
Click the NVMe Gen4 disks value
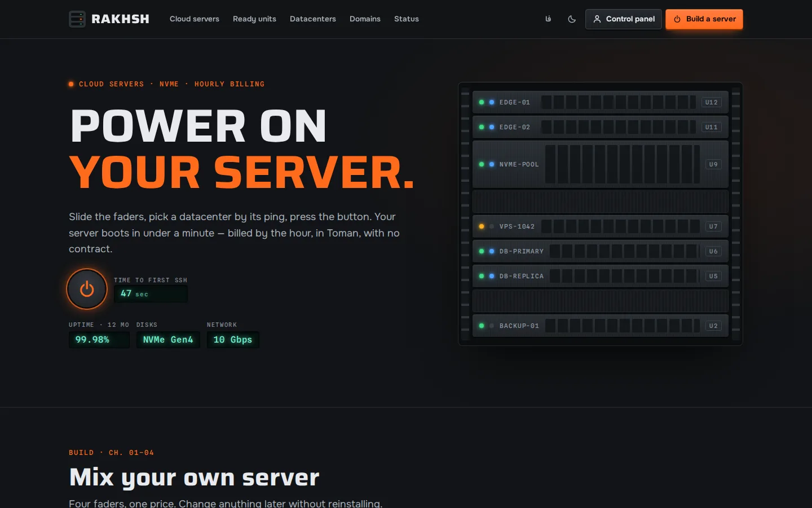pyautogui.click(x=168, y=340)
